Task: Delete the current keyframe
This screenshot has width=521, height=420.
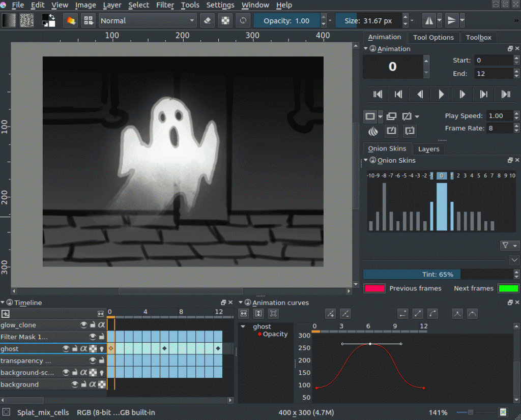Action: [407, 116]
